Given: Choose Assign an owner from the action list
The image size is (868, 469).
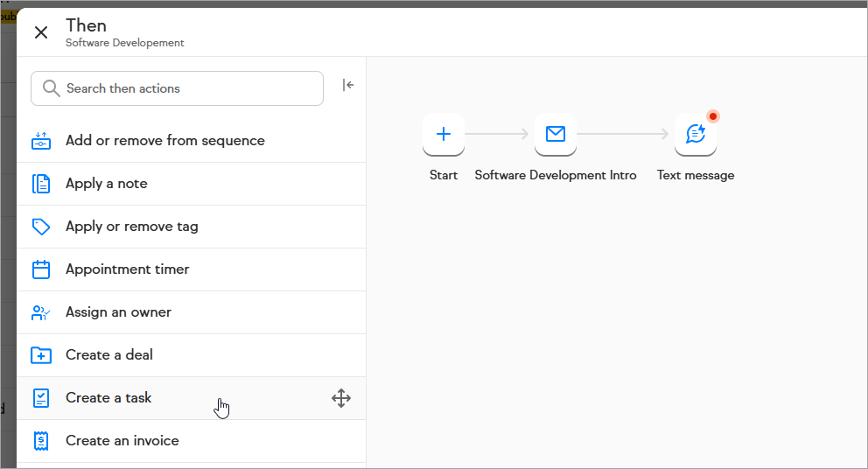Looking at the screenshot, I should coord(118,312).
